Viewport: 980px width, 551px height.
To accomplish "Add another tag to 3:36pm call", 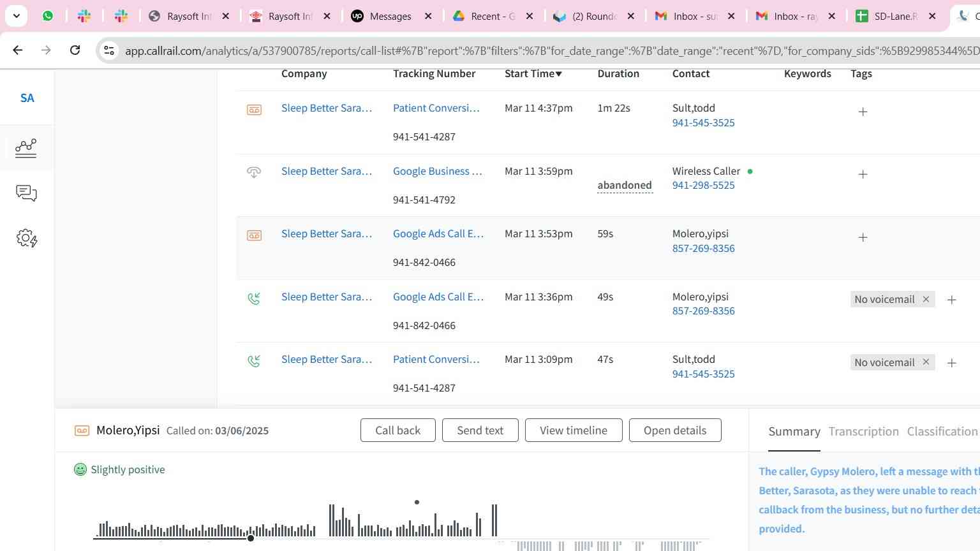I will 951,300.
